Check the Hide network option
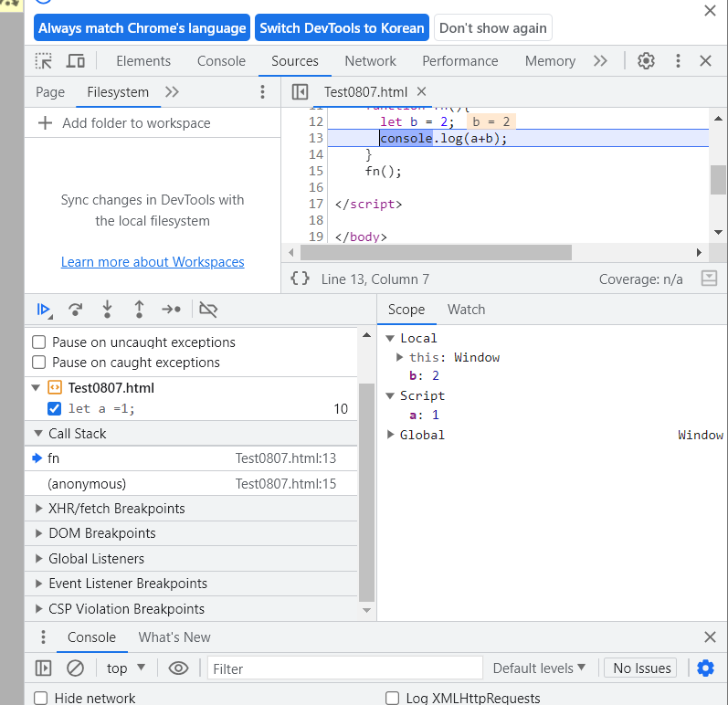Image resolution: width=728 pixels, height=705 pixels. 41,698
